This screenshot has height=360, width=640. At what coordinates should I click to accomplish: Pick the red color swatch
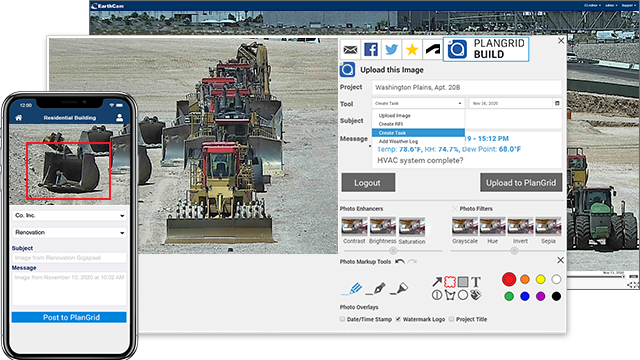509,280
